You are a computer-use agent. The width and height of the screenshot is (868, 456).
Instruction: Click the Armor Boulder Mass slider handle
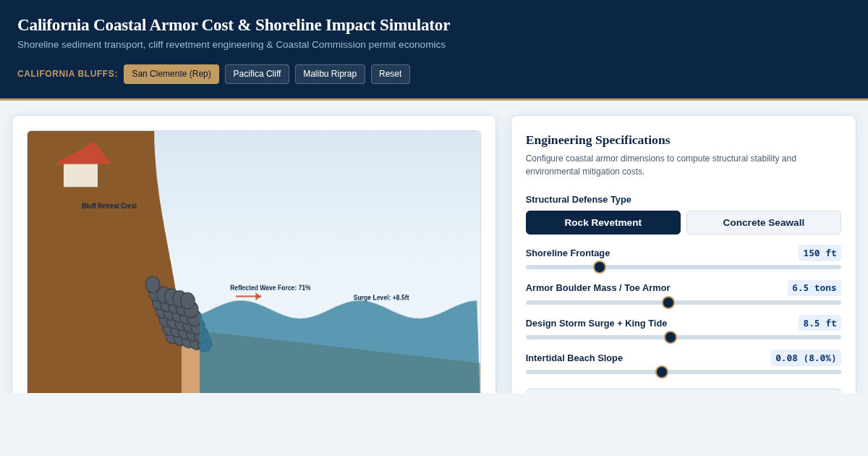tap(668, 303)
